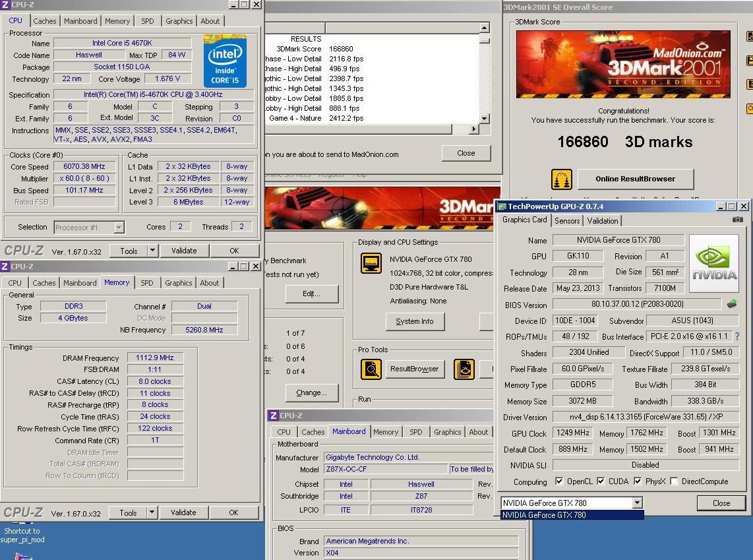Click Specification field Intel Core i5-4670K
753x560 pixels.
tap(153, 94)
